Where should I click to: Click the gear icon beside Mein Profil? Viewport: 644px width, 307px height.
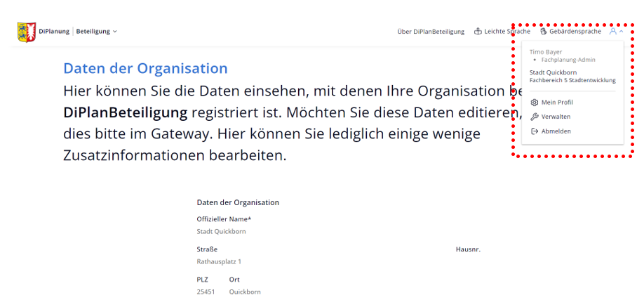pyautogui.click(x=535, y=103)
